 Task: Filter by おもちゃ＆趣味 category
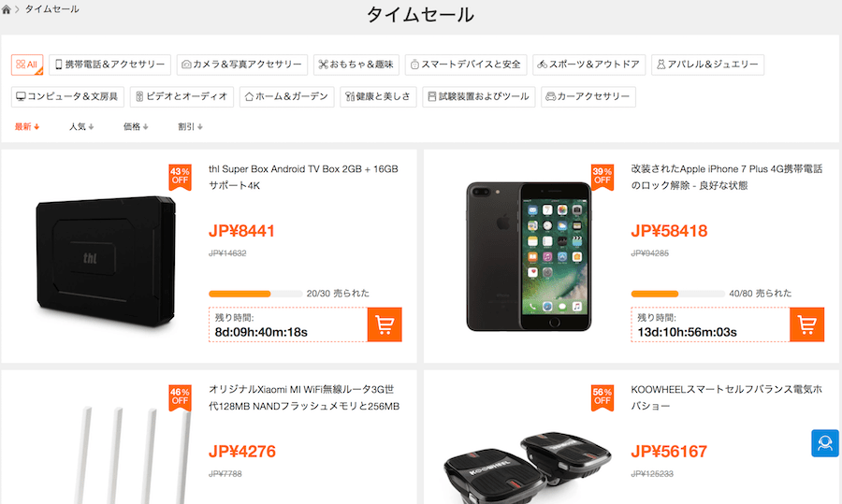pos(356,65)
